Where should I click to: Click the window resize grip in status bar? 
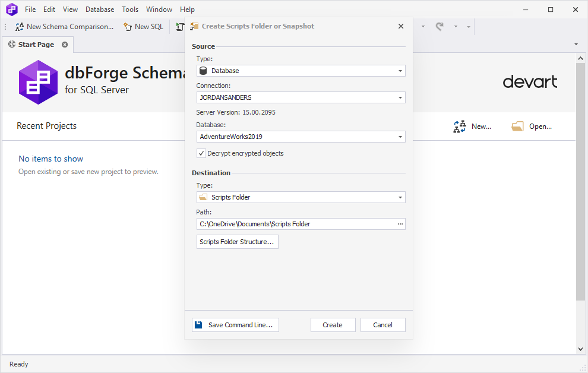(x=583, y=368)
